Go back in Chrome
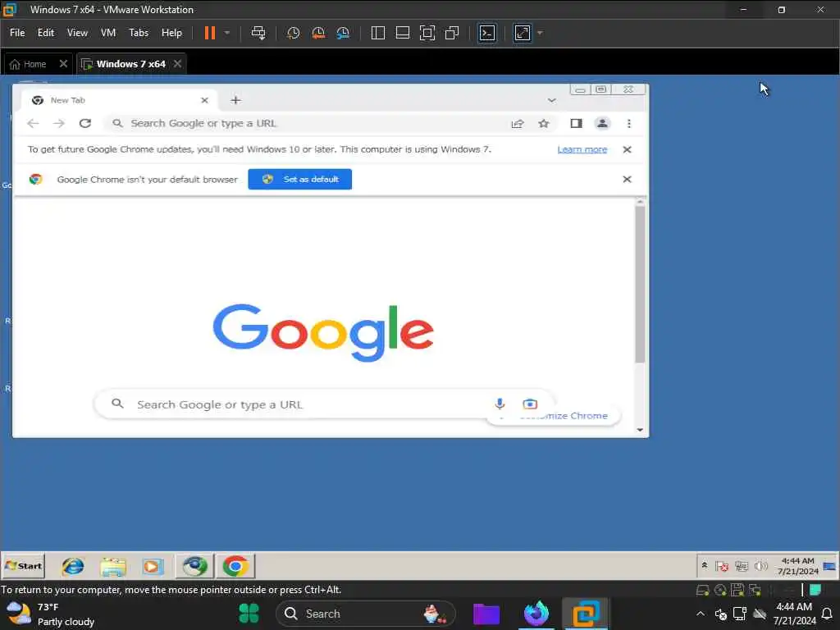Viewport: 840px width, 630px height. (x=33, y=123)
